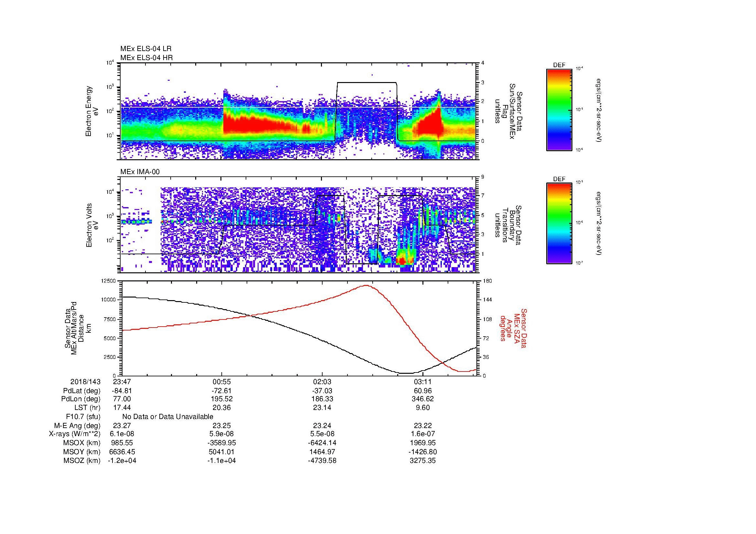Click the time tick label '02:03'

click(x=322, y=382)
